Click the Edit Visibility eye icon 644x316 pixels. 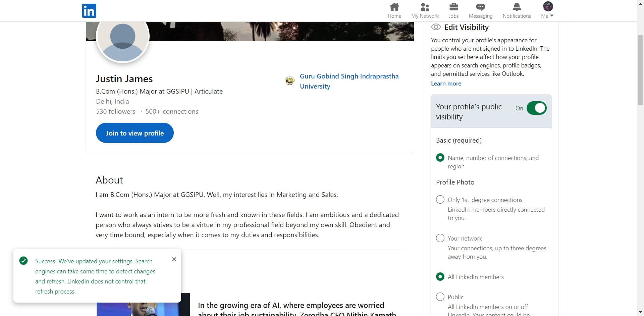(436, 27)
